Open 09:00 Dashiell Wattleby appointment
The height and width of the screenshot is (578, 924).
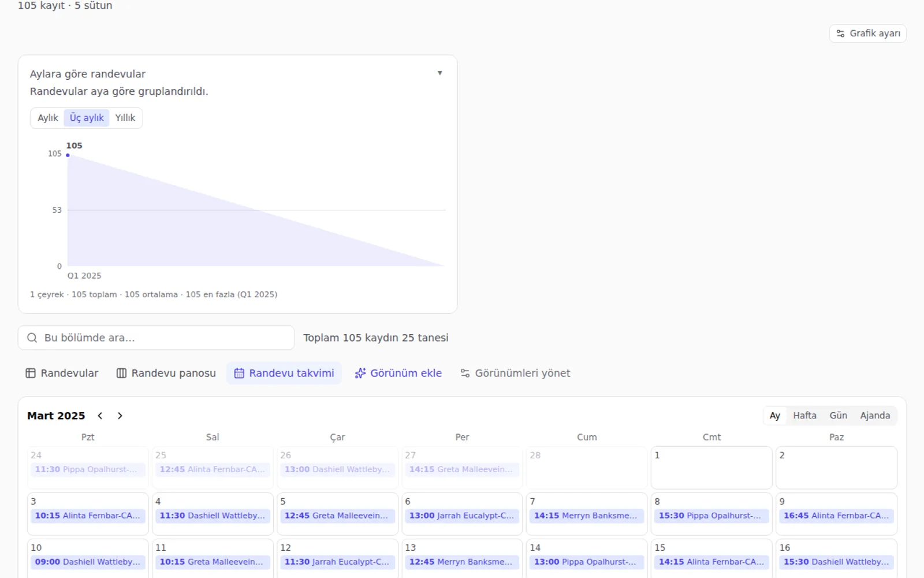click(88, 562)
